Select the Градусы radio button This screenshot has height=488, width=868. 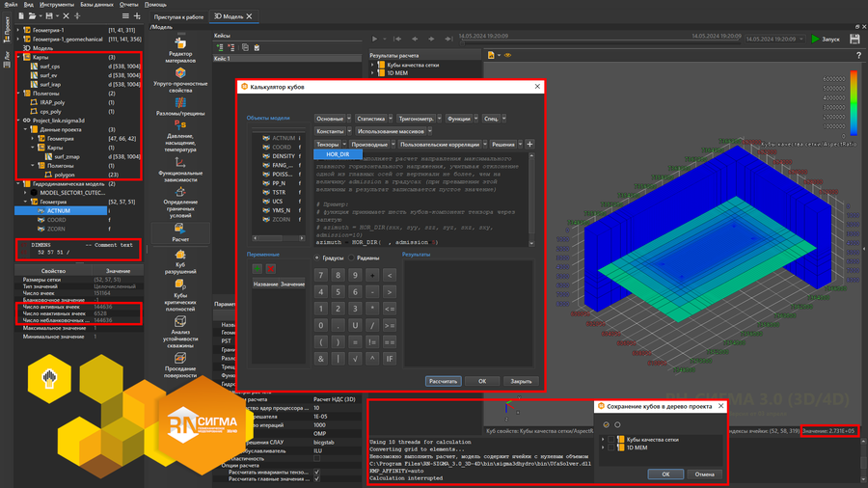(318, 258)
